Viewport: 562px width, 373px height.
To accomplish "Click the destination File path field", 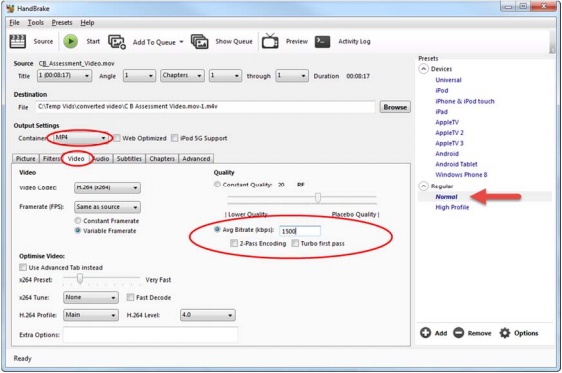I will 205,106.
